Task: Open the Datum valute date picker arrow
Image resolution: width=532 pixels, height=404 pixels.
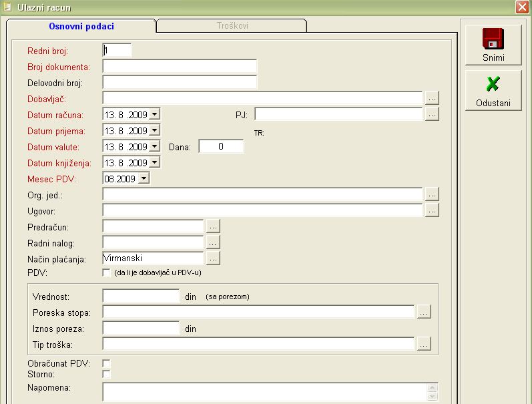Action: tap(155, 147)
